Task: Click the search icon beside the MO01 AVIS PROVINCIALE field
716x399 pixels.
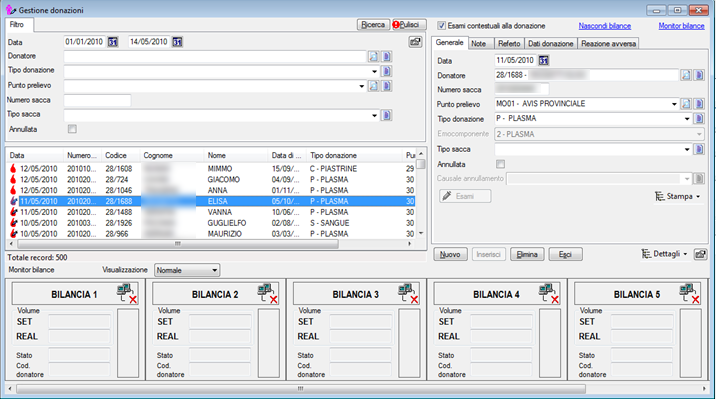Action: coord(686,104)
